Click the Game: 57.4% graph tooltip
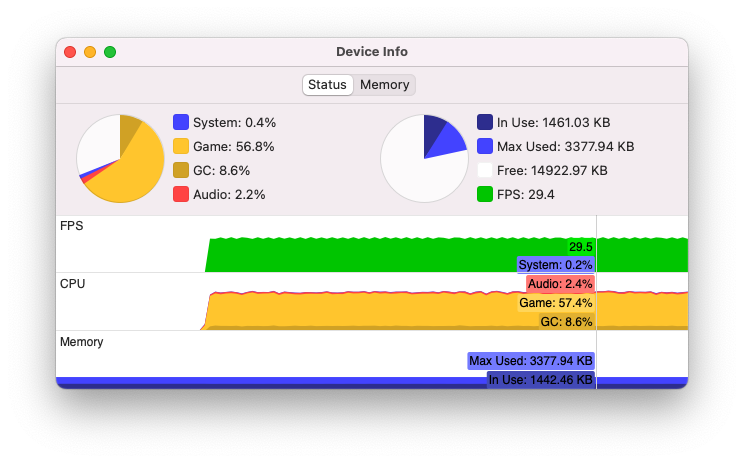This screenshot has height=463, width=744. coord(556,303)
